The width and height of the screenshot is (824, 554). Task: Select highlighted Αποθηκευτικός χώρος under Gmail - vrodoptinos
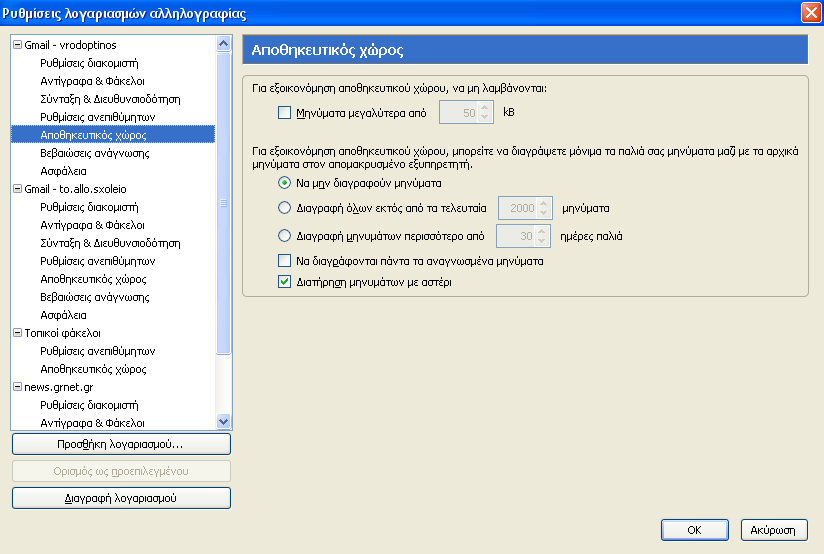[x=113, y=135]
